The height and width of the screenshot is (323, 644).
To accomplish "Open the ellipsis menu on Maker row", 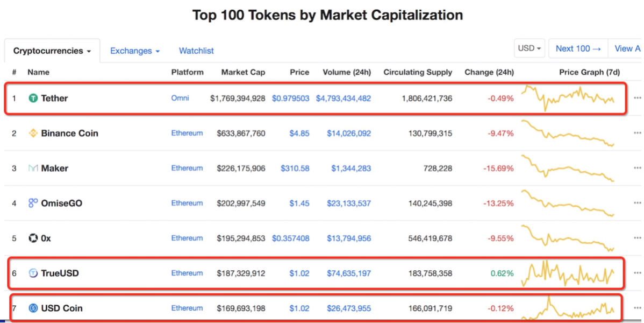I will 637,168.
